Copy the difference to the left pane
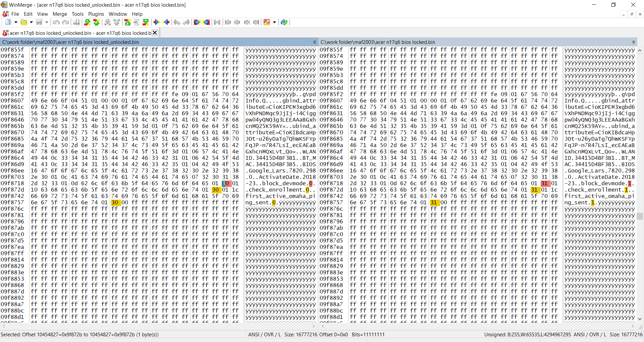Viewport: 644px width, 342px height. point(166,22)
